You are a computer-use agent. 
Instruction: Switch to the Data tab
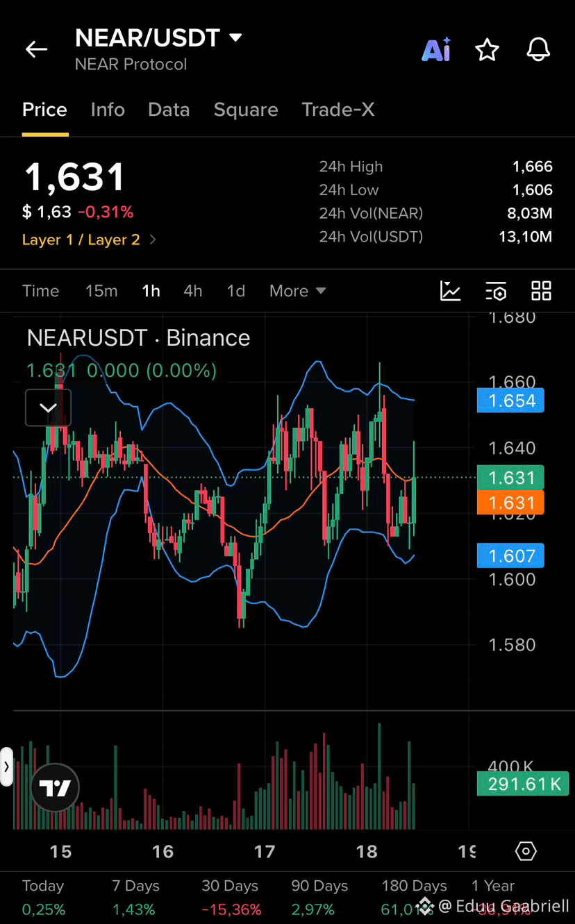(169, 110)
